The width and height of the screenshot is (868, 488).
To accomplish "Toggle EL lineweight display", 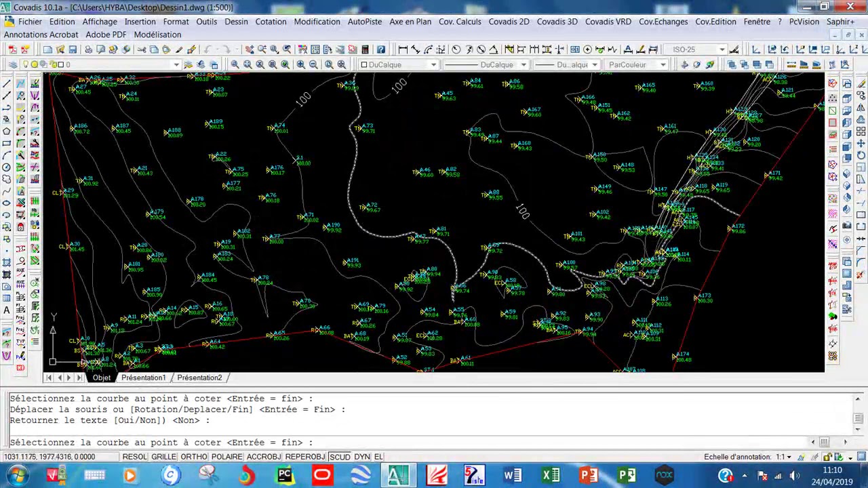I will [378, 457].
